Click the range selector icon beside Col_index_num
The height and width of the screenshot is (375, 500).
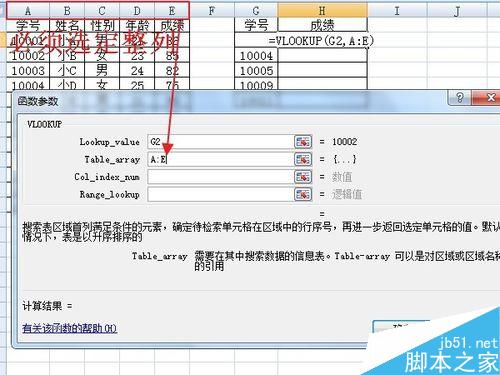tap(303, 177)
